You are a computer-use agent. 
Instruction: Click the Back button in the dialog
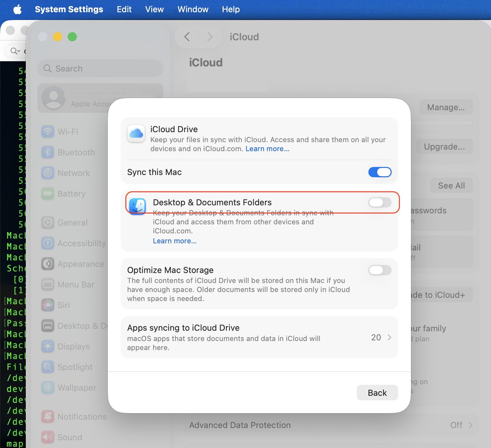[377, 393]
